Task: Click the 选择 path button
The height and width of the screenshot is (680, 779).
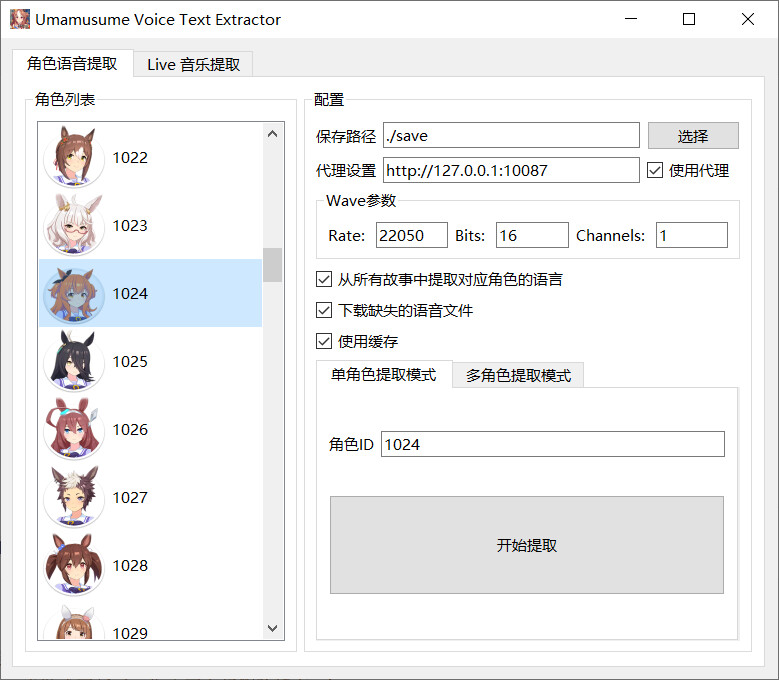Action: coord(693,136)
